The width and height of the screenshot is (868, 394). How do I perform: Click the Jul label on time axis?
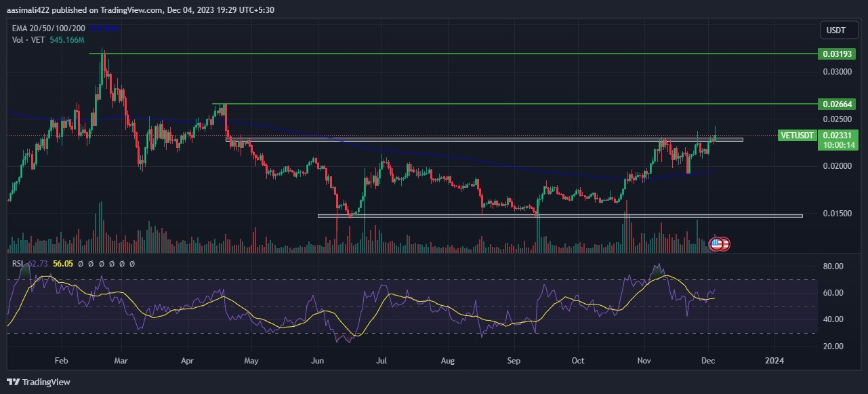(381, 361)
